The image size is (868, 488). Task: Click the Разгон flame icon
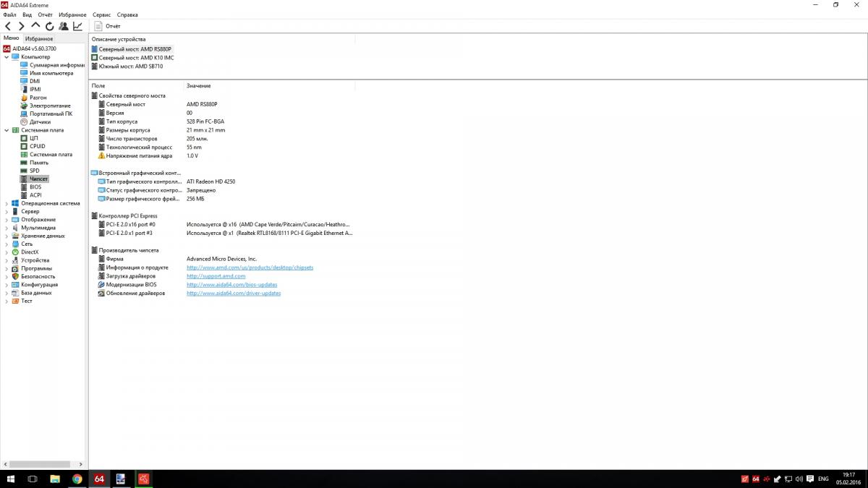(x=24, y=98)
